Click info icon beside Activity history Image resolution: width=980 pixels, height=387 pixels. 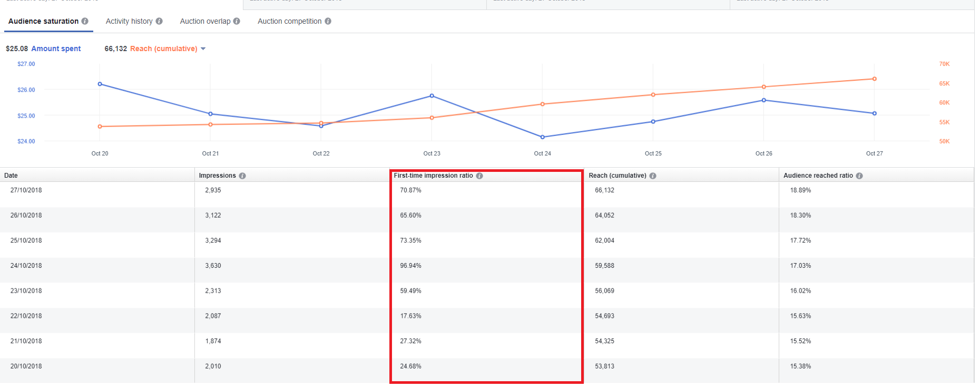(159, 21)
